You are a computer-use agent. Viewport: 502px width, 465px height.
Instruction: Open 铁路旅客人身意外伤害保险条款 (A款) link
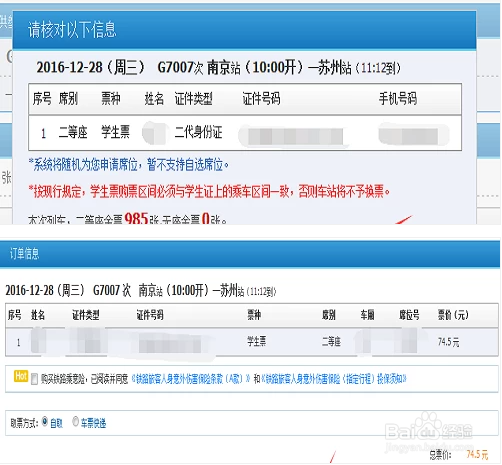[191, 379]
